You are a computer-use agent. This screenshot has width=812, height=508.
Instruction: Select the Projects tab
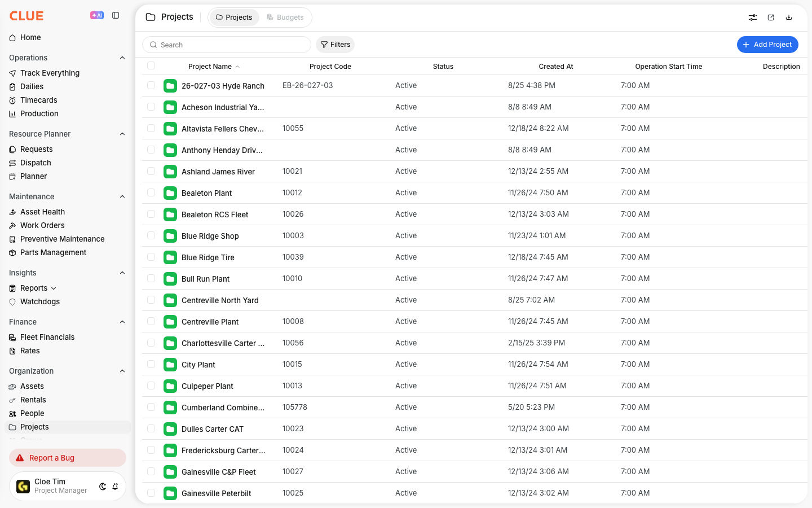(234, 17)
